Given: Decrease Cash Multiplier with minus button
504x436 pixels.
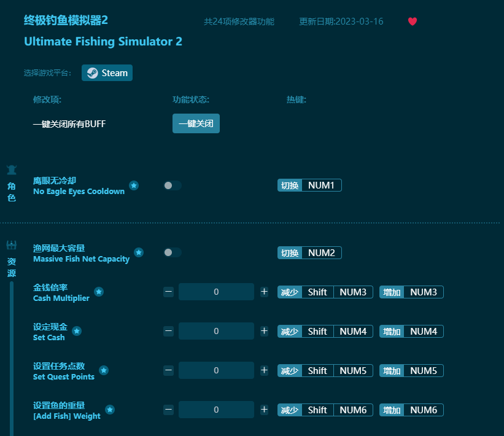Looking at the screenshot, I should [x=168, y=292].
